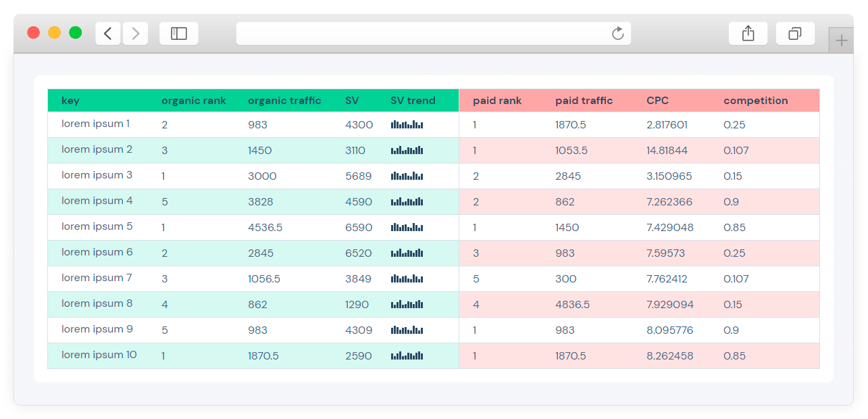Sort by the paid rank column header
The height and width of the screenshot is (419, 868).
[497, 101]
